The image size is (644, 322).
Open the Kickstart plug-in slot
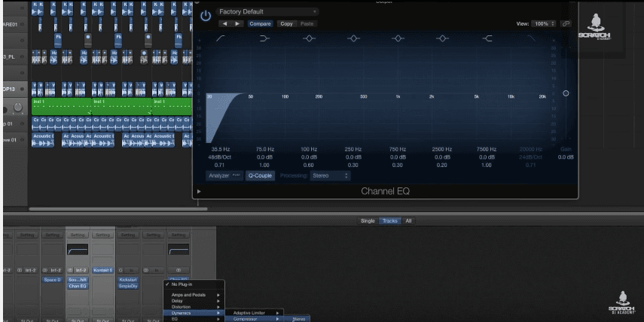pyautogui.click(x=128, y=280)
